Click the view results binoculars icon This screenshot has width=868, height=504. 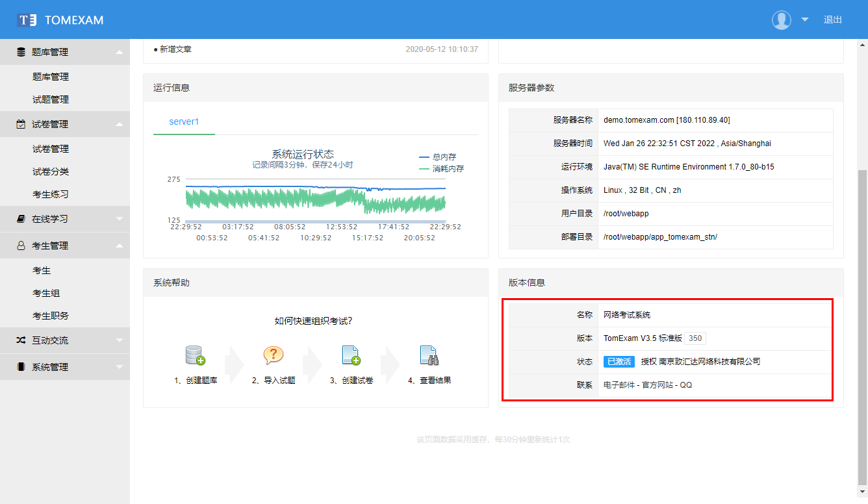[x=429, y=355]
